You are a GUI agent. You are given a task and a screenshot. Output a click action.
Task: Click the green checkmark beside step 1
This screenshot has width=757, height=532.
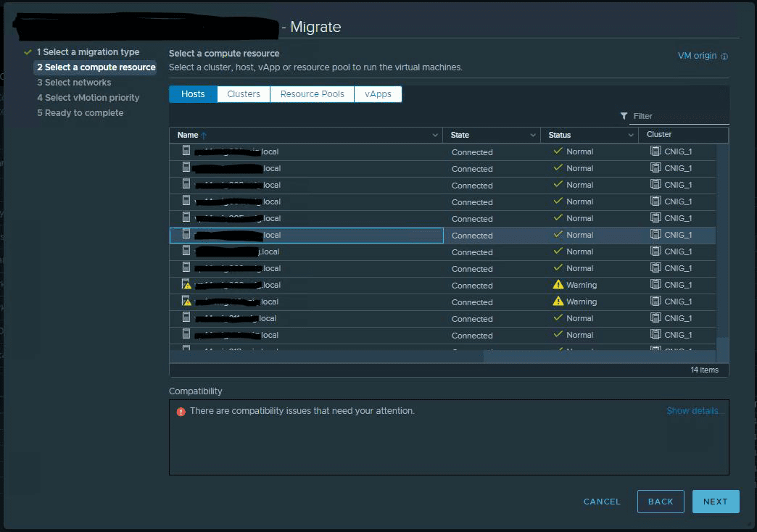coord(28,52)
